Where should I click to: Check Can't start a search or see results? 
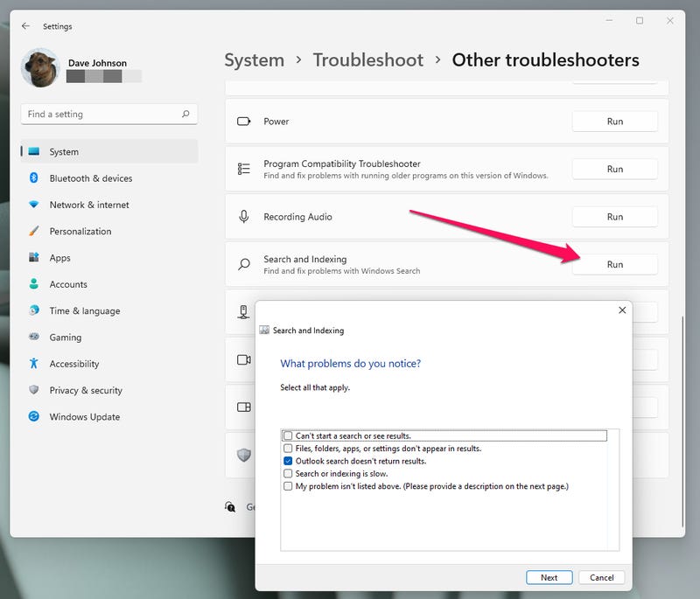coord(288,435)
